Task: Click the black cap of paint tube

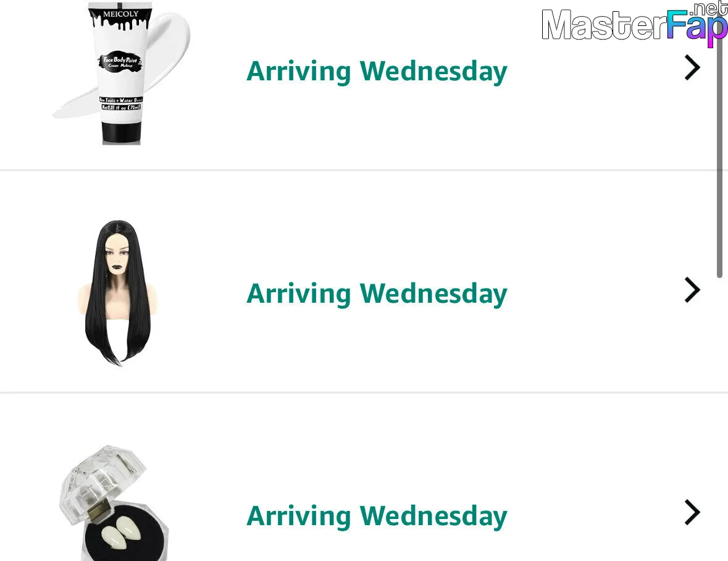Action: (121, 133)
